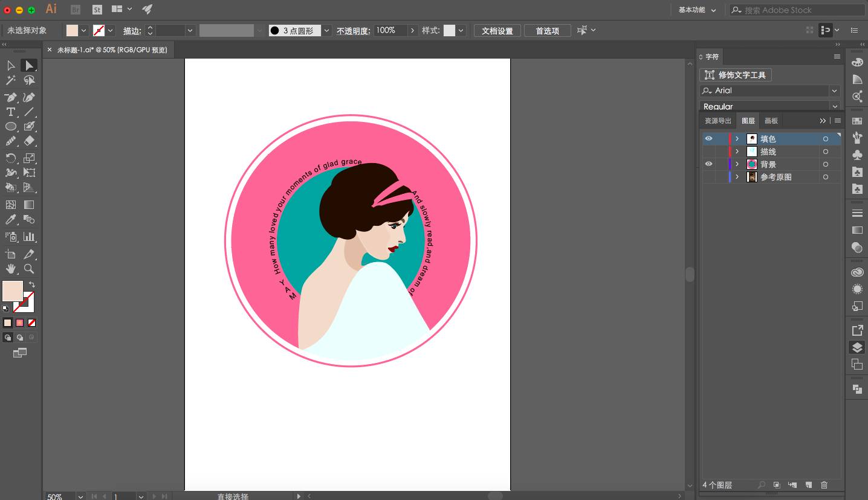The height and width of the screenshot is (500, 868).
Task: Hide the 填色 layer visibility eye
Action: tap(708, 139)
